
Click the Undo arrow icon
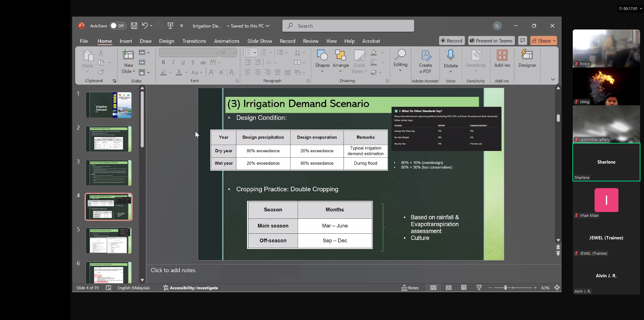coord(145,26)
